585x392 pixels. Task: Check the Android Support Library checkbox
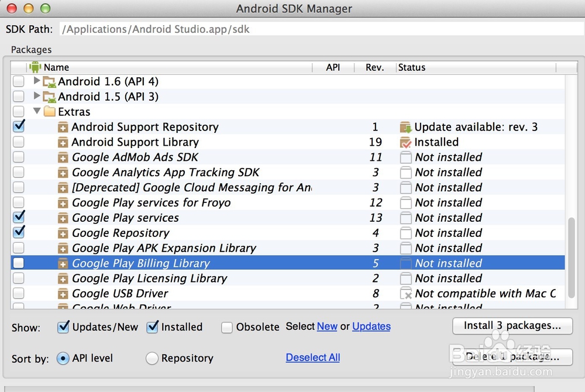click(19, 142)
